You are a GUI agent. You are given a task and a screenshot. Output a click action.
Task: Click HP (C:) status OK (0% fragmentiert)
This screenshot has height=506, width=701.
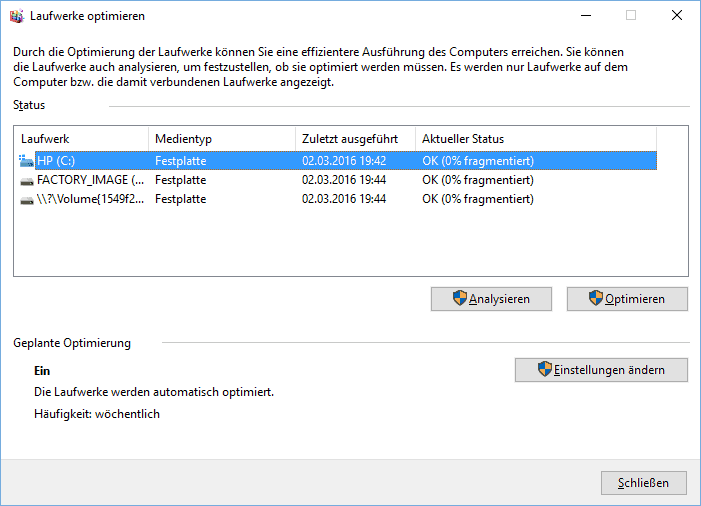point(478,161)
